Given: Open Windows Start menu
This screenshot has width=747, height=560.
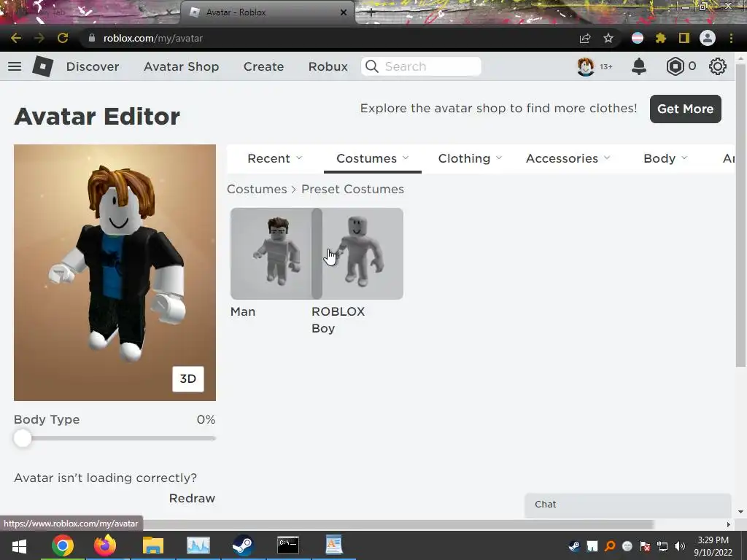Looking at the screenshot, I should [x=19, y=545].
